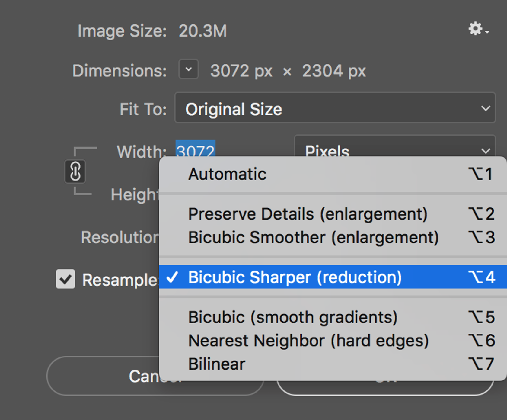The image size is (507, 420).
Task: Open the Dimensions units dropdown arrow
Action: [x=189, y=69]
